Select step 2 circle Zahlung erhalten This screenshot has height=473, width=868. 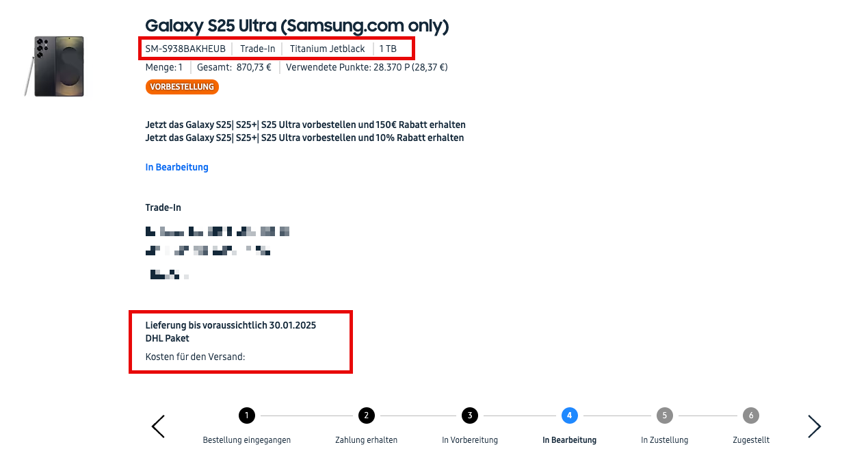click(x=366, y=416)
